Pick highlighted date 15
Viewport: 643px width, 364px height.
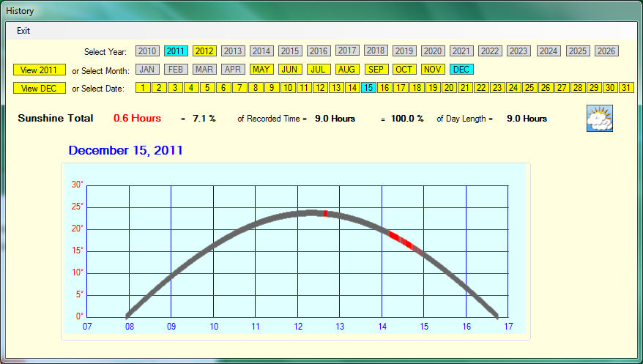click(x=368, y=87)
